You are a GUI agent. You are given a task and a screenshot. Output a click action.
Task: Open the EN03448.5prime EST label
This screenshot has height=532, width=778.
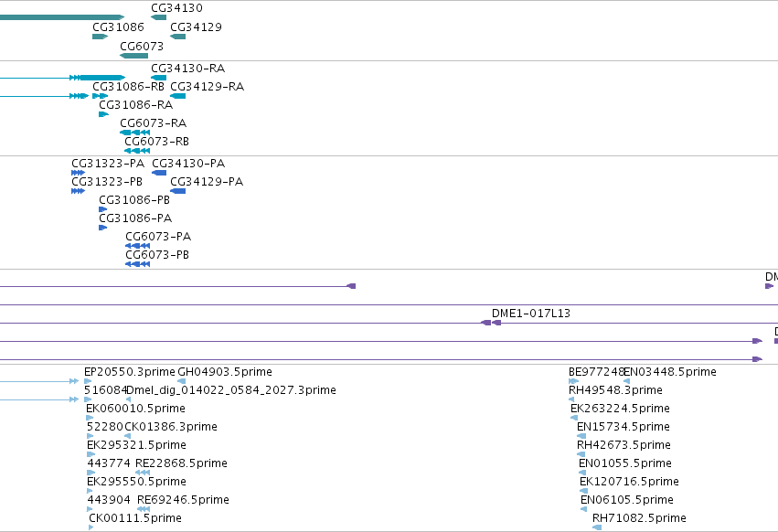(670, 372)
